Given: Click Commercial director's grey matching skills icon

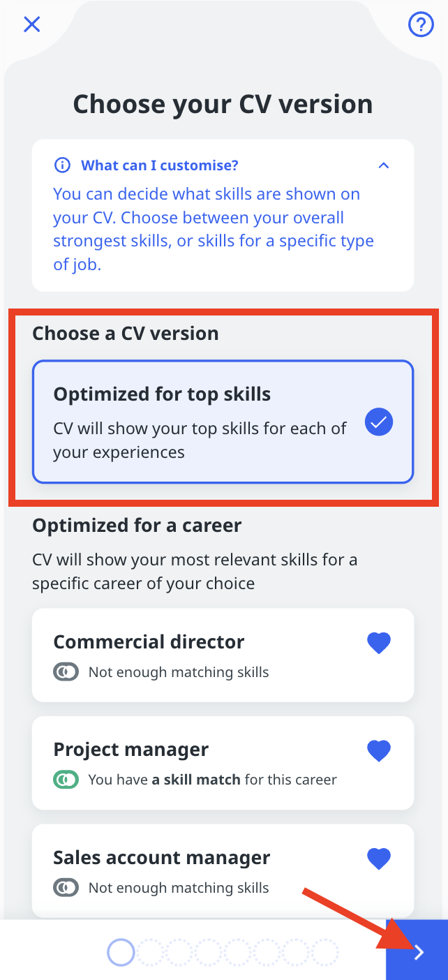Looking at the screenshot, I should [66, 672].
